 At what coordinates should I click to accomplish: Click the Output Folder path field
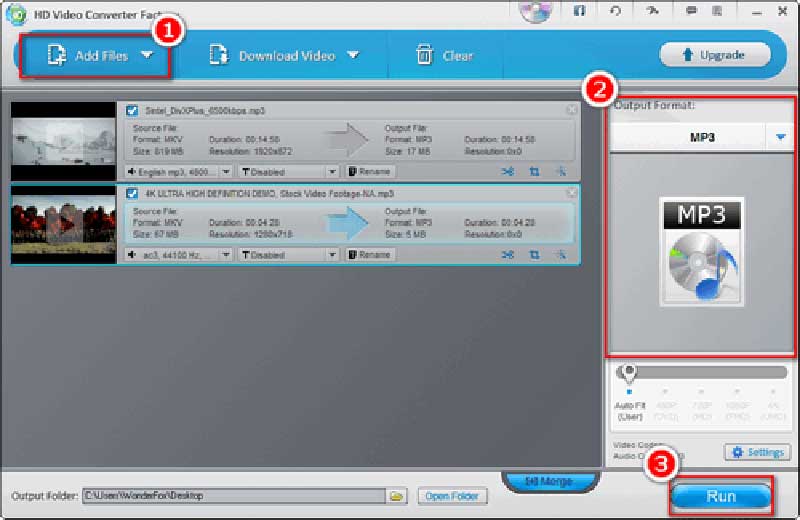234,496
